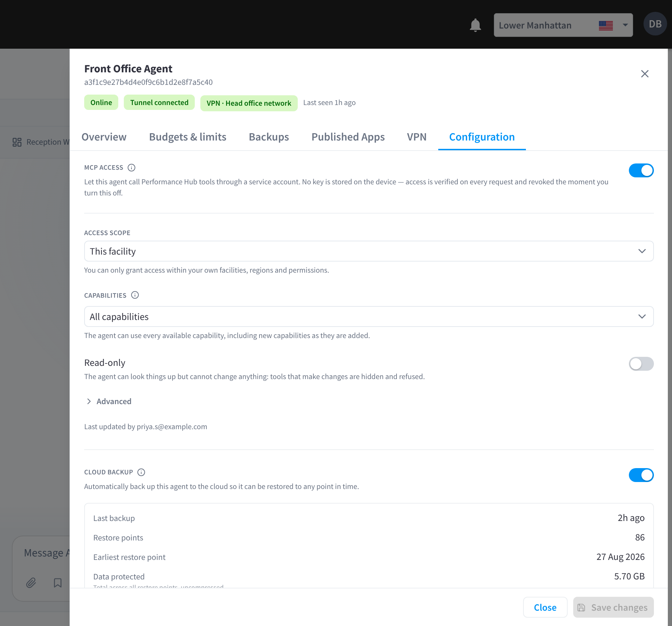Open the Capabilities dropdown

tap(369, 316)
